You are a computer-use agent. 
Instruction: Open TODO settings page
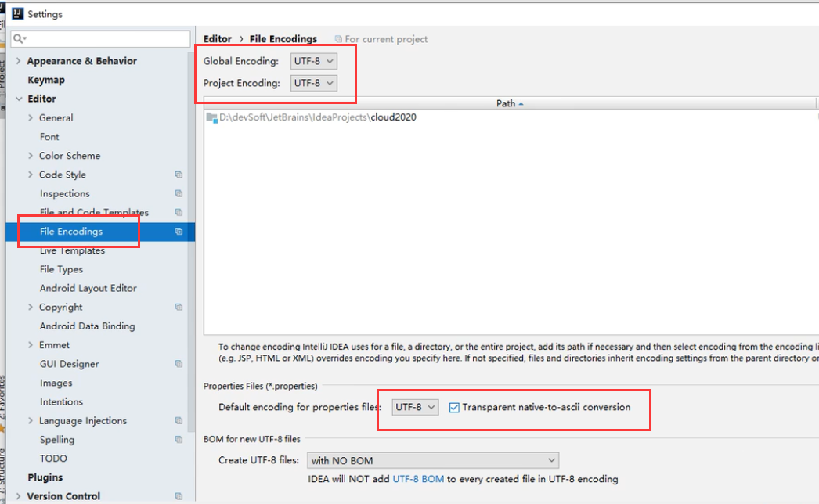(53, 459)
